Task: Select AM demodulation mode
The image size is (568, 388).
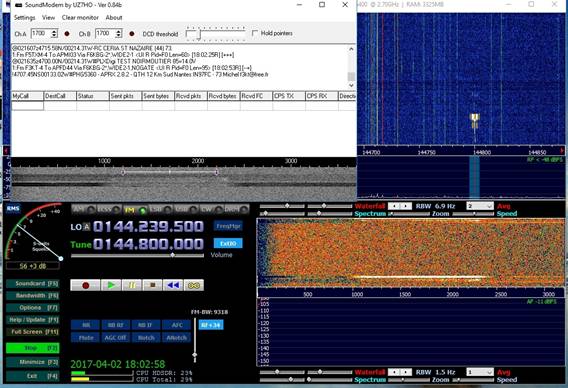Action: (x=84, y=209)
